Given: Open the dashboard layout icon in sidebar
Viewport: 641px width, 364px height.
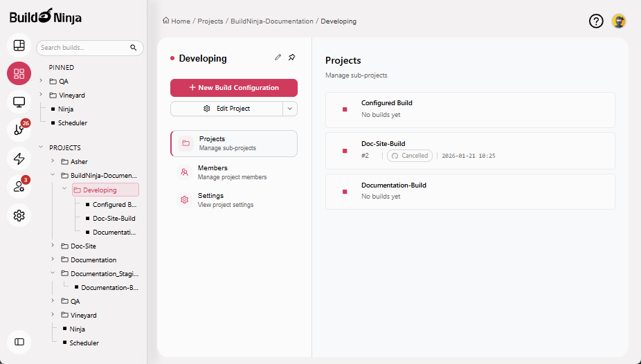Looking at the screenshot, I should (x=19, y=46).
